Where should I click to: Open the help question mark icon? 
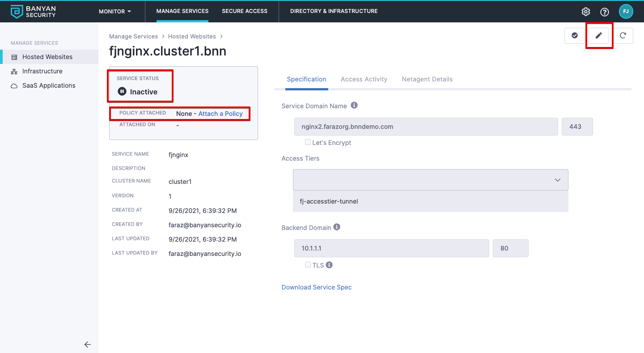coord(605,12)
